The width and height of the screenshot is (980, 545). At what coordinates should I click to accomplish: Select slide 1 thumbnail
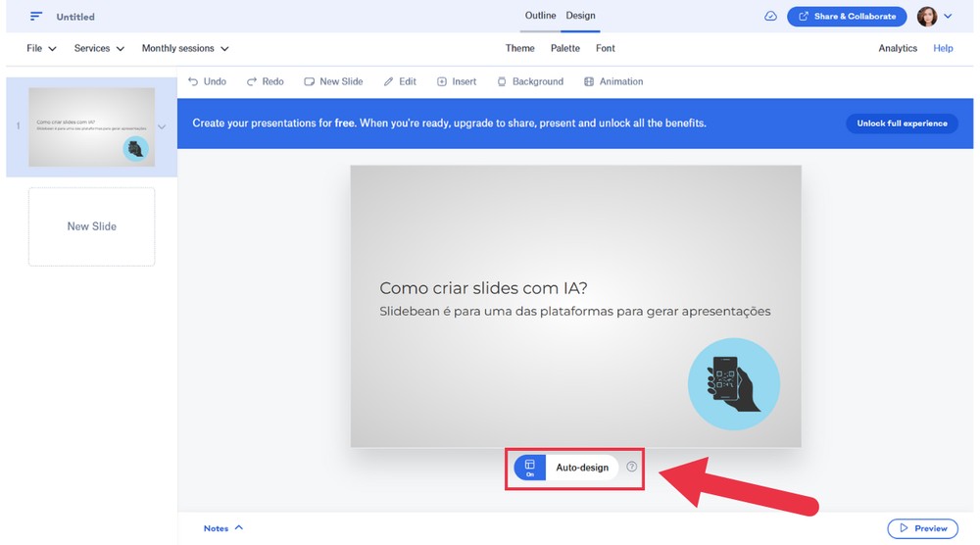pyautogui.click(x=91, y=126)
